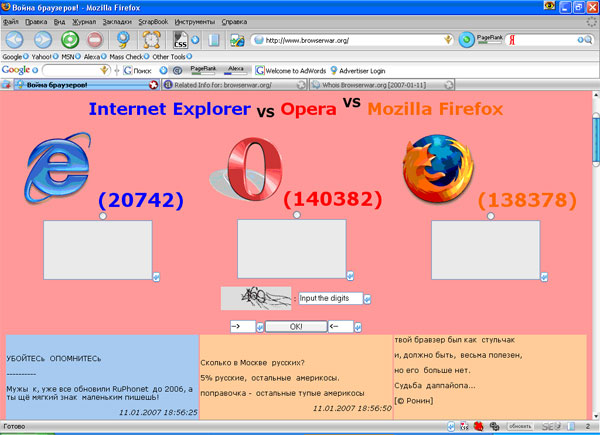Click the Forward navigation arrow button

pyautogui.click(x=44, y=41)
